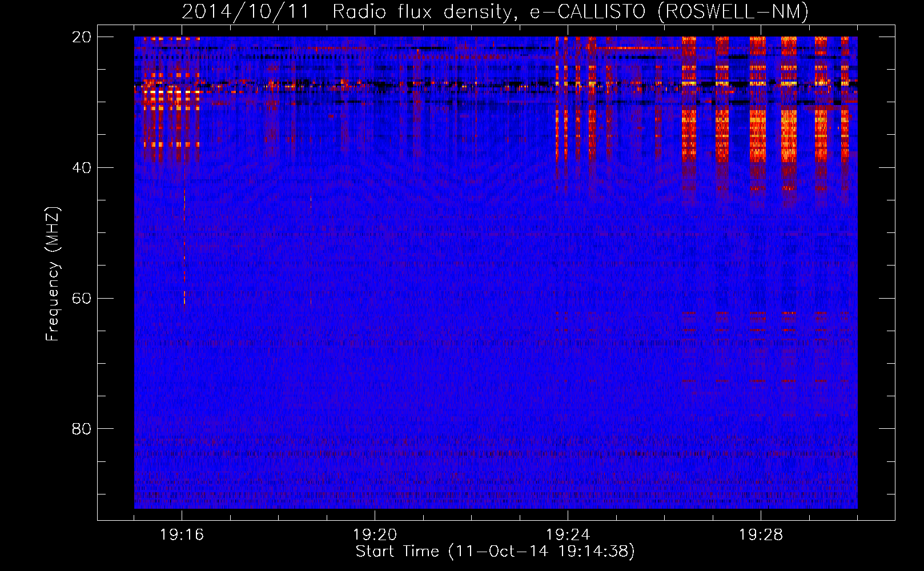Click the 'Frequency (MHZ)' axis label
Screen dimensions: 924x571
tap(53, 274)
